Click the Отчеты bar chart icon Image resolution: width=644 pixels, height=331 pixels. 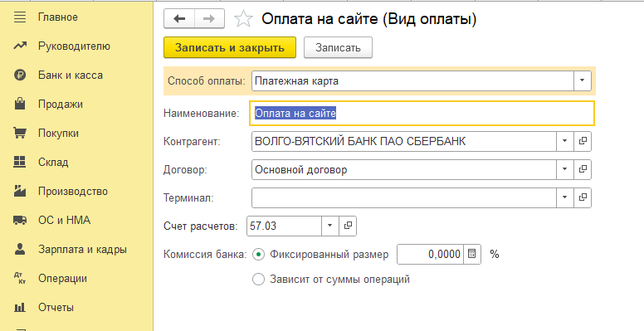pos(20,307)
